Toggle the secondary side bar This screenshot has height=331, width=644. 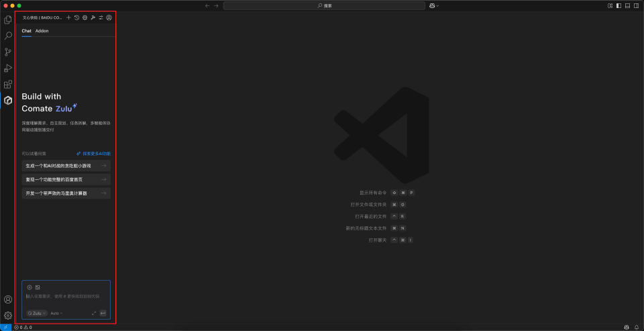coord(636,6)
